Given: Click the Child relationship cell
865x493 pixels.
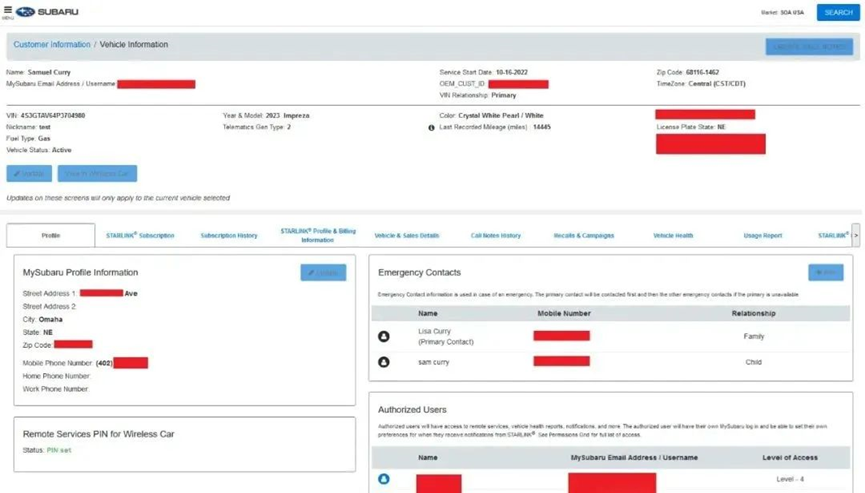Looking at the screenshot, I should [754, 362].
